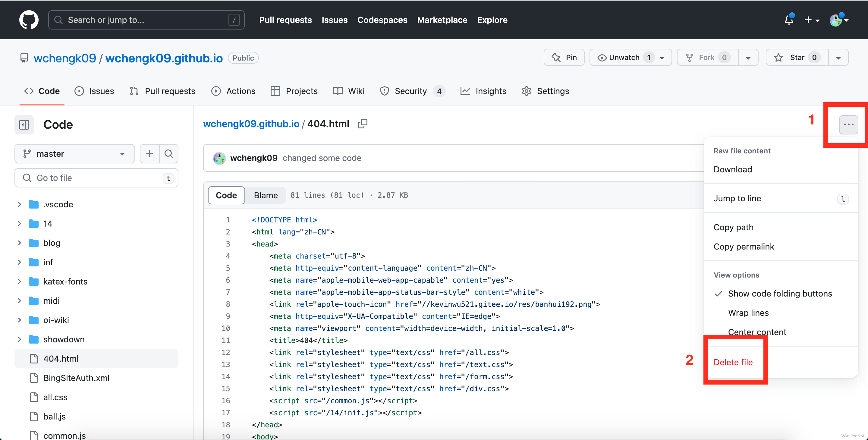Viewport: 868px width, 440px height.
Task: Collapse the file tree side panel
Action: click(24, 125)
